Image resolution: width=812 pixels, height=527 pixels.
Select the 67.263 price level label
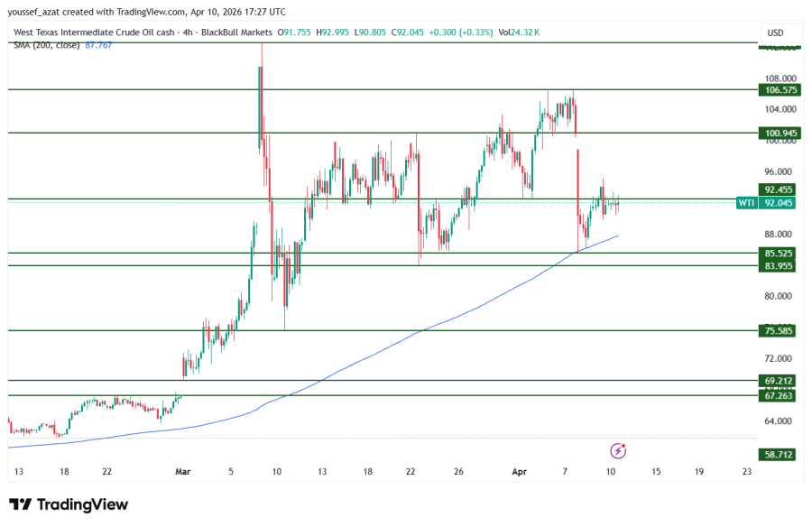(x=780, y=395)
